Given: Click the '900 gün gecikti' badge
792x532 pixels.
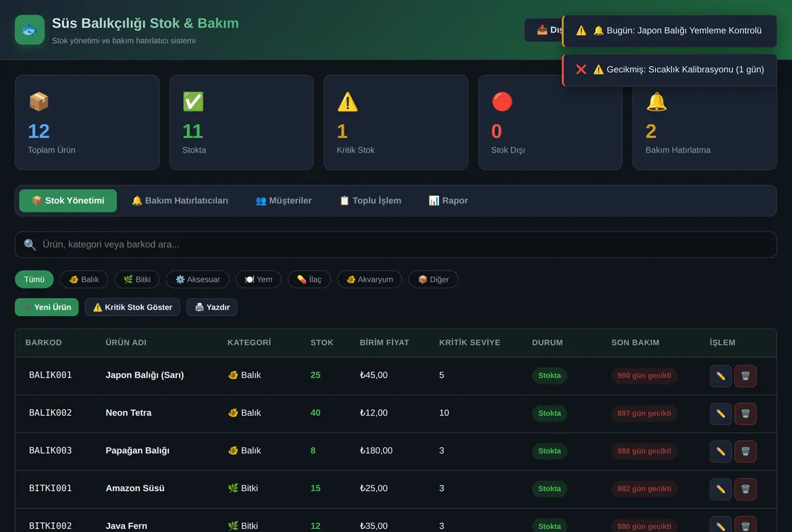Looking at the screenshot, I should [x=644, y=376].
